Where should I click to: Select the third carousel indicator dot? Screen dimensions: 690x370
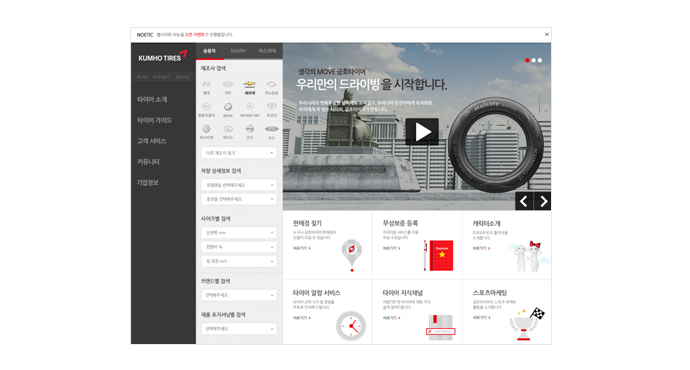(540, 60)
